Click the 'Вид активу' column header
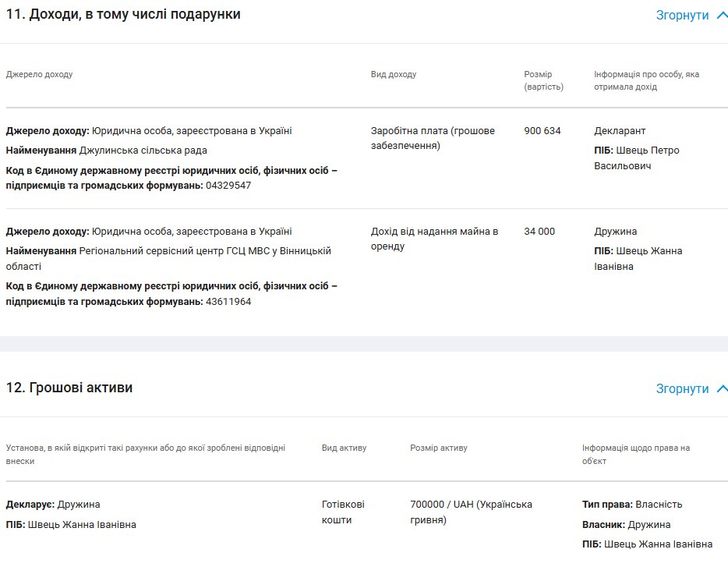Viewport: 728px width, 574px height. pyautogui.click(x=344, y=448)
